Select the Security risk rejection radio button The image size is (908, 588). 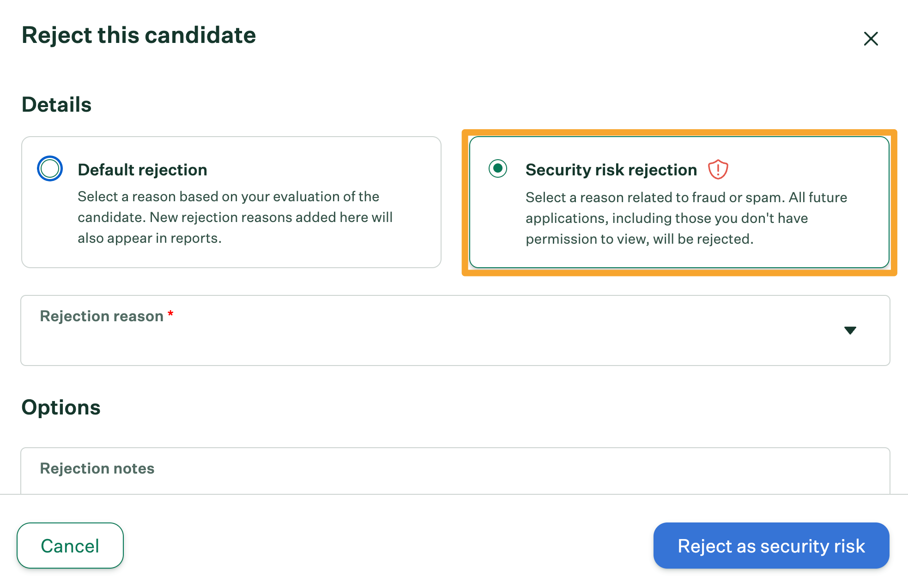[x=498, y=168]
